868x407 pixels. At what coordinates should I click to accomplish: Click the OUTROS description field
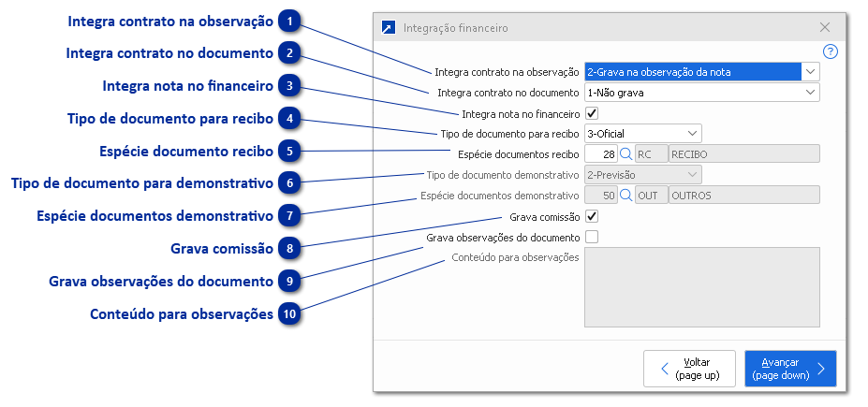coord(744,196)
